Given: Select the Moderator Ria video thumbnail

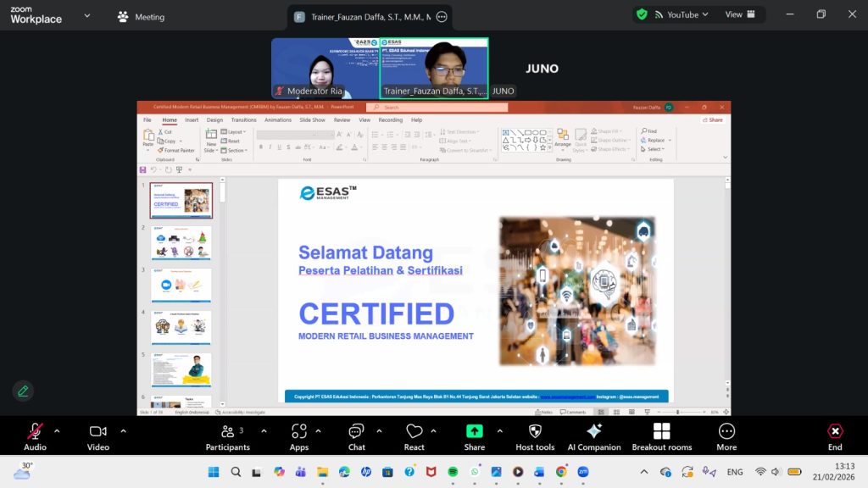Looking at the screenshot, I should click(x=325, y=68).
